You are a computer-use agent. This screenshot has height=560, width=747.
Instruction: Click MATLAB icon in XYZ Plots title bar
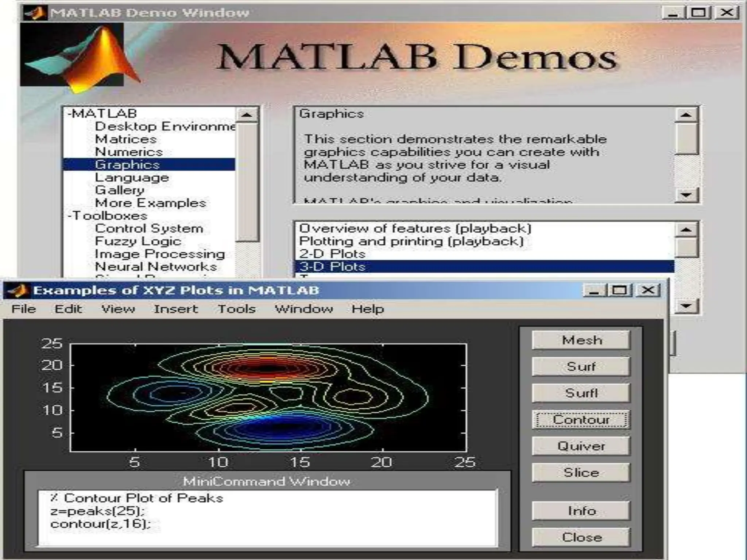(18, 291)
